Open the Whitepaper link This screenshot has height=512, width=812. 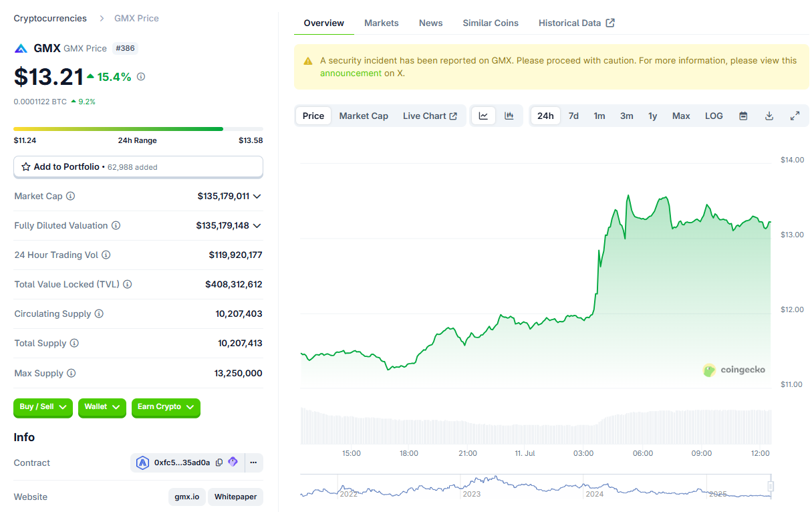pos(236,497)
